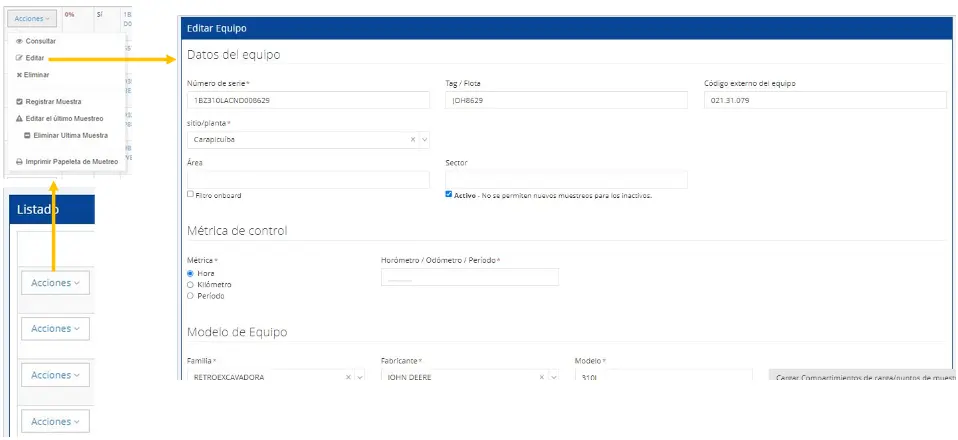Click the printer icon for Imprimir Papeleta
This screenshot has height=440, width=958.
pyautogui.click(x=19, y=162)
